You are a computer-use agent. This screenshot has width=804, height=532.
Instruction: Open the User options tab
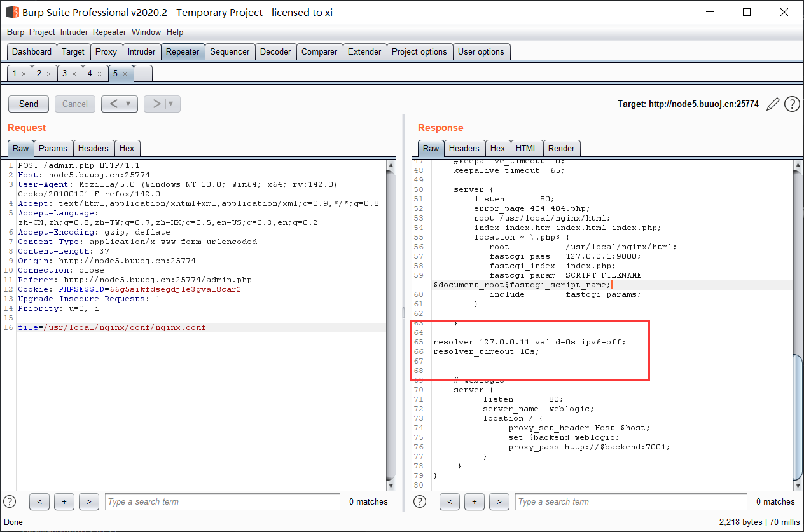481,52
